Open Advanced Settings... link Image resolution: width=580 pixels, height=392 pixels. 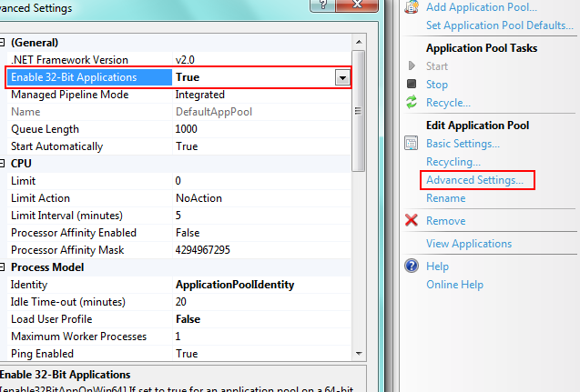(474, 180)
